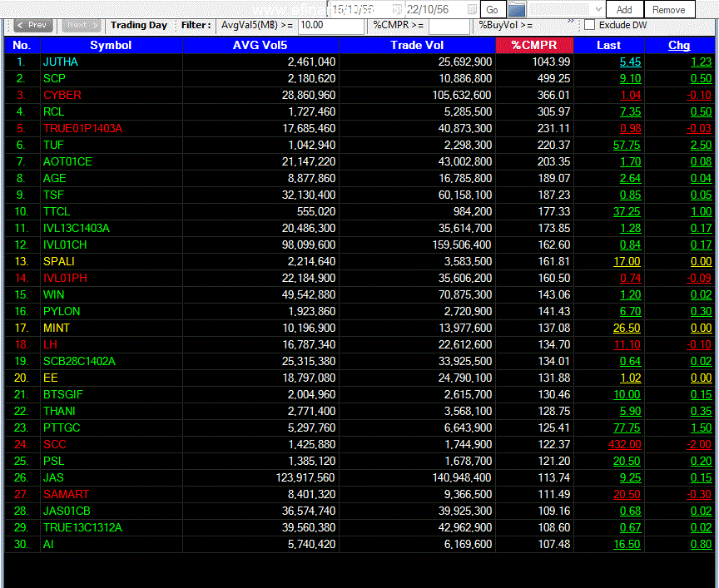Select symbol SPALI
Screen dimensions: 719x588
[x=59, y=262]
